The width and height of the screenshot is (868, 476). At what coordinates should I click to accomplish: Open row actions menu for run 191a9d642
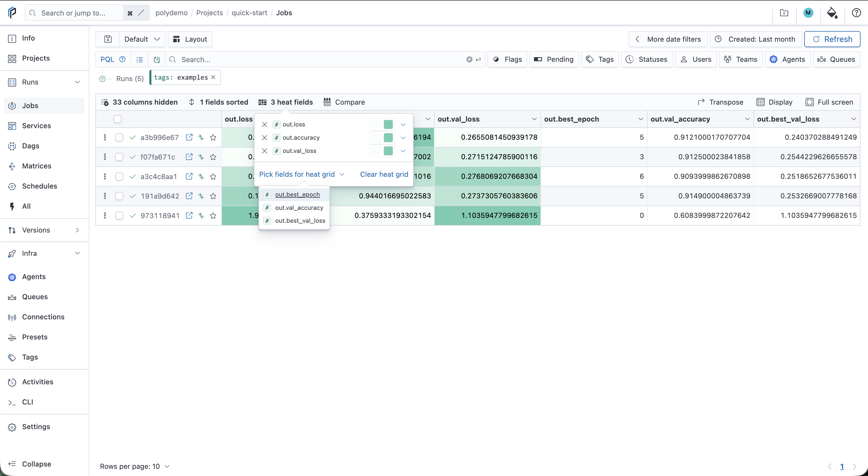point(105,196)
